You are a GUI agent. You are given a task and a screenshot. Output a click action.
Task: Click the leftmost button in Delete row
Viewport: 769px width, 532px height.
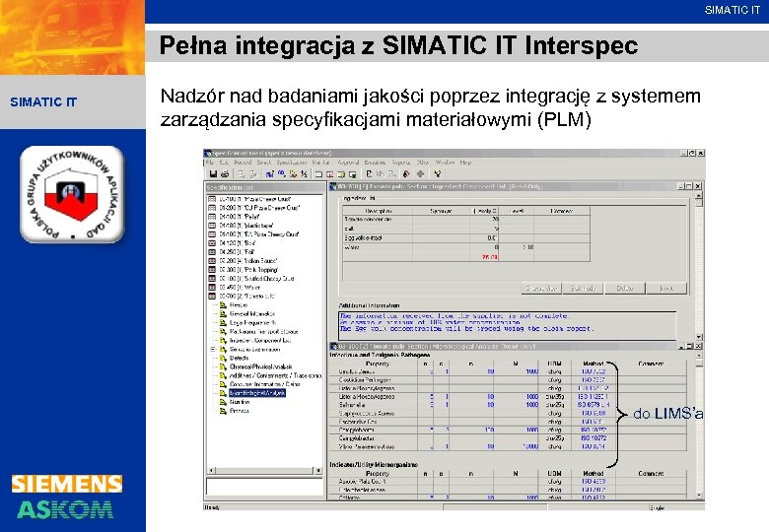point(541,289)
